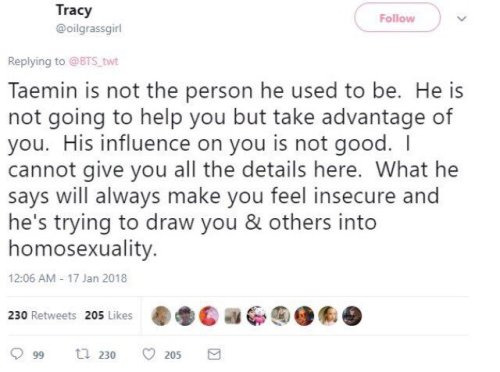This screenshot has width=500, height=372.
Task: Open the fourth square-looking avatar thumbnail
Action: [x=233, y=316]
